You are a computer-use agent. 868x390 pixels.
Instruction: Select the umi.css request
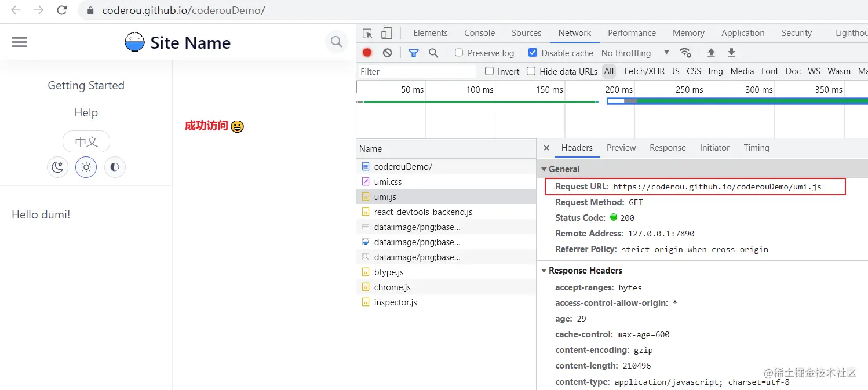click(x=446, y=181)
